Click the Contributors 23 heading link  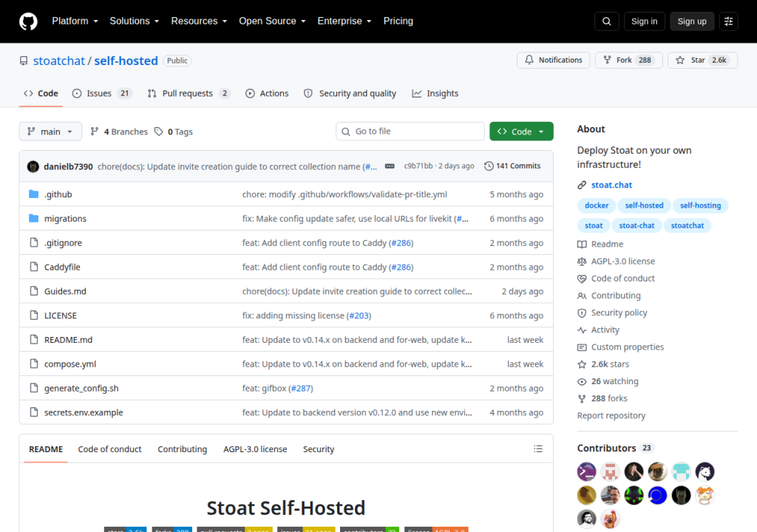pos(615,448)
